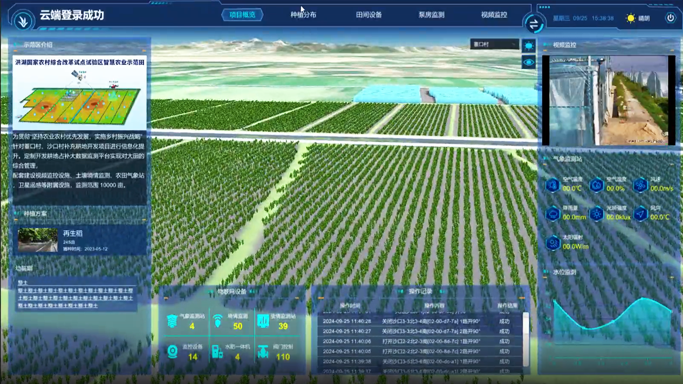Click the leaf logo icon at top left
Image resolution: width=683 pixels, height=384 pixels.
23,20
